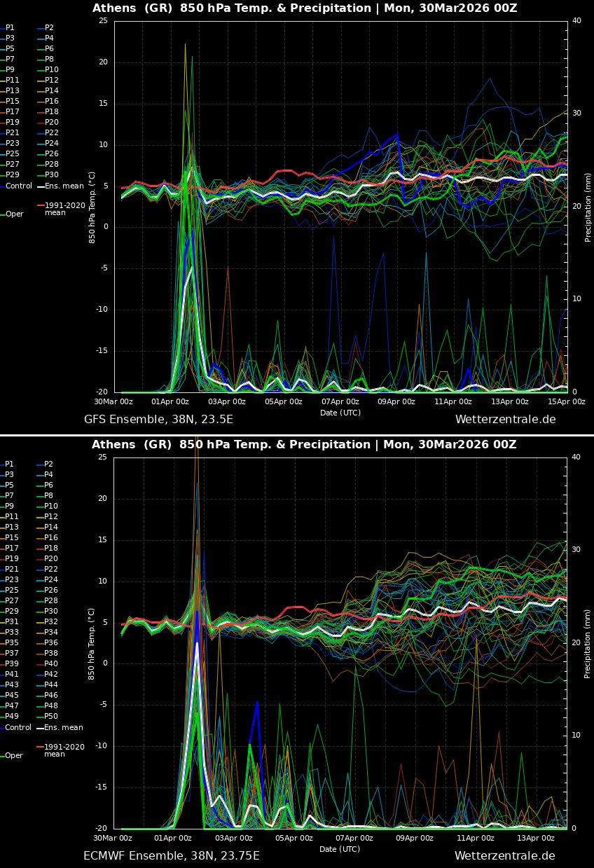Click the Athens title above the GFS chart

tap(305, 8)
